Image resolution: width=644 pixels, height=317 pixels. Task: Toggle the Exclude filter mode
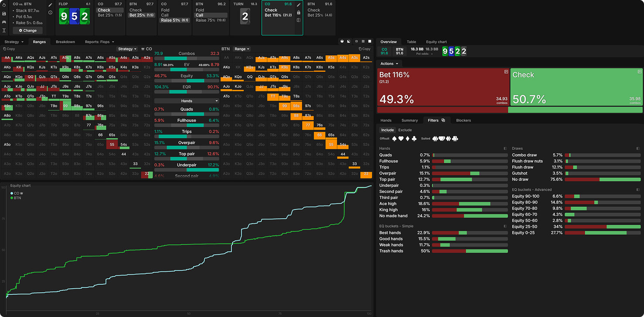point(405,130)
